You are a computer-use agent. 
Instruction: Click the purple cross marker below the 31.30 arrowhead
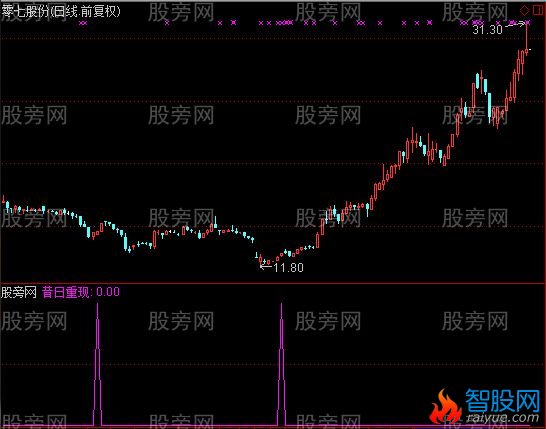[528, 23]
